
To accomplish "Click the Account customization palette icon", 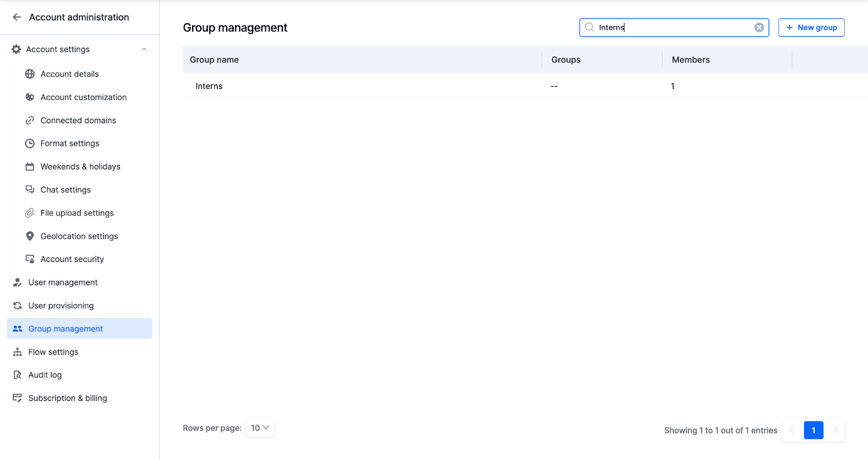I will tap(30, 98).
